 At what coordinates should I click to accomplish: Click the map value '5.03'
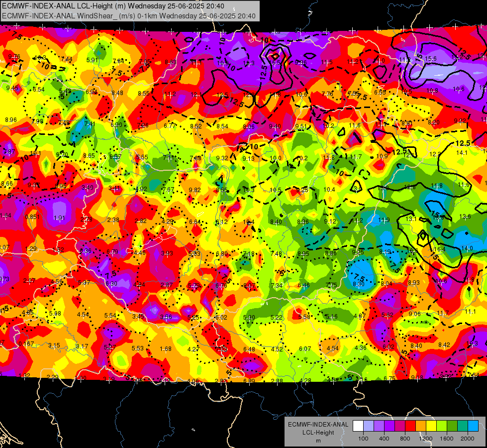195,254
